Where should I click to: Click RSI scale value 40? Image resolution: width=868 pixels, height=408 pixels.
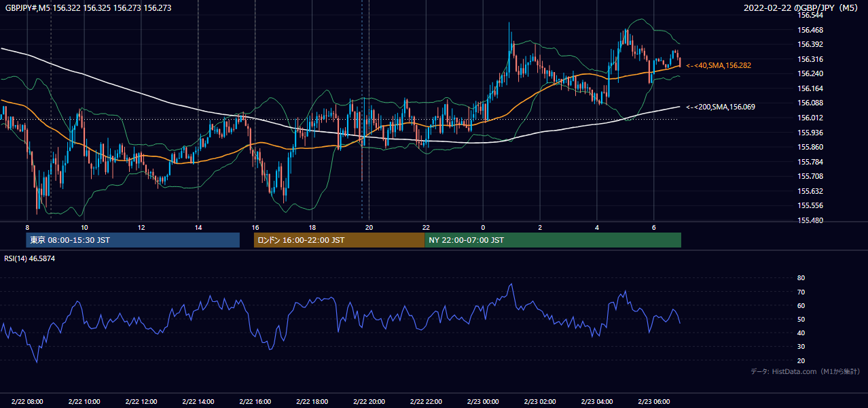[x=801, y=333]
